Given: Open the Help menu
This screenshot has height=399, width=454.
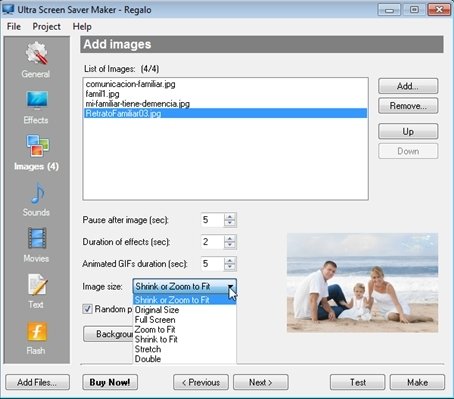Looking at the screenshot, I should click(82, 26).
